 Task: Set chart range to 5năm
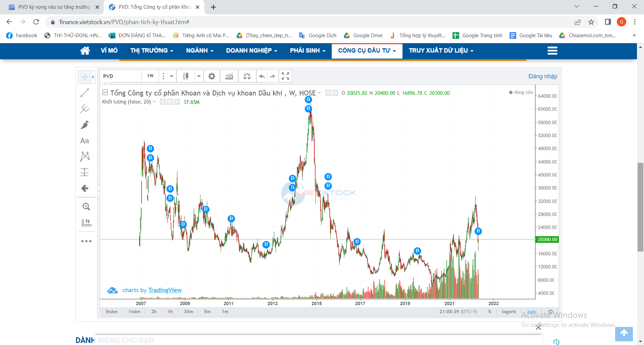[x=111, y=312]
